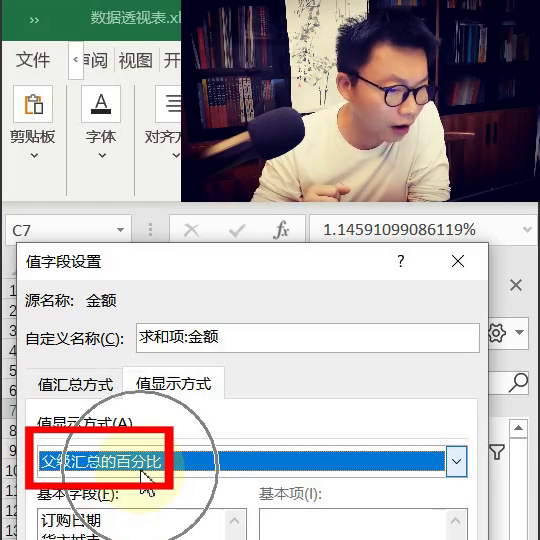Click the formula bar drag handle dots
This screenshot has width=540, height=540.
click(x=150, y=229)
